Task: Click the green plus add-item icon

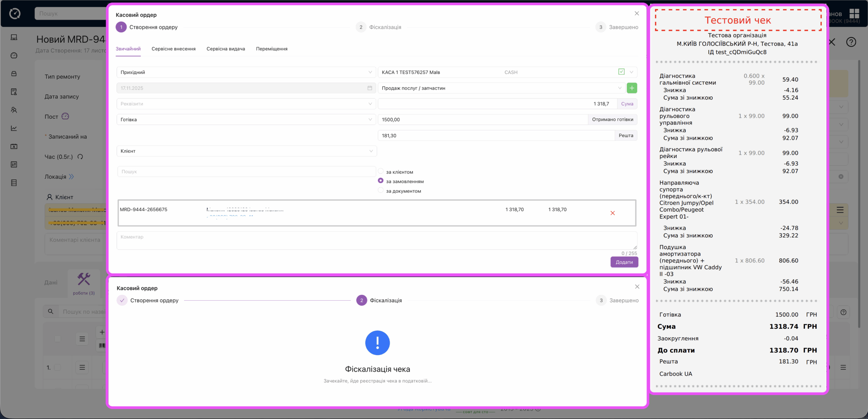Action: 632,88
